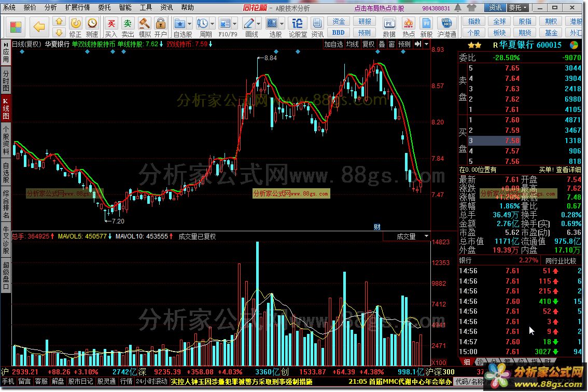Expand the 自选股 dropdown arrow
The width and height of the screenshot is (588, 392).
pos(189,24)
